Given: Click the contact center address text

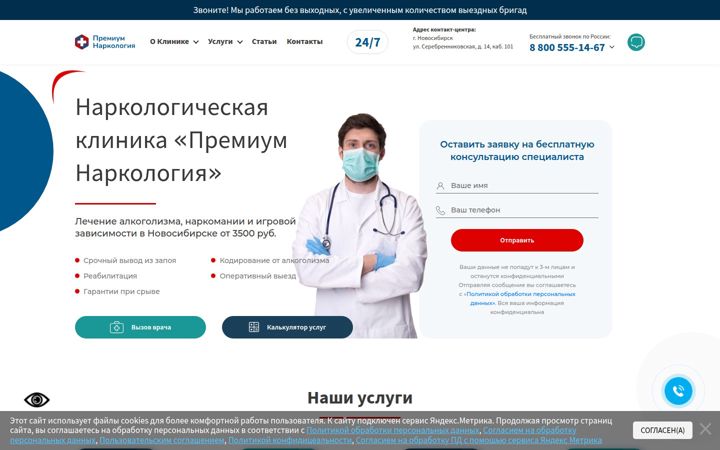Looking at the screenshot, I should coord(463,38).
